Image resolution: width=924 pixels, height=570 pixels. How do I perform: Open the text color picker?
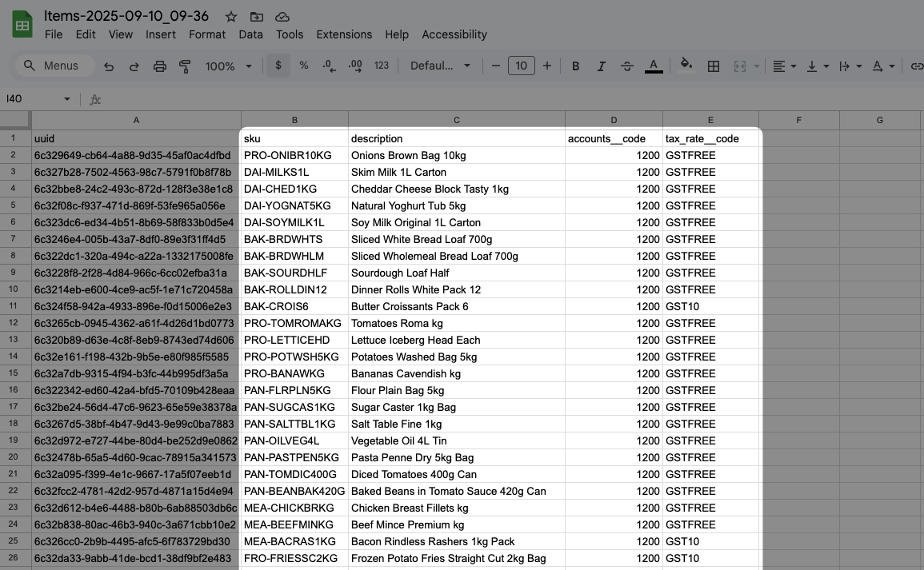point(654,66)
